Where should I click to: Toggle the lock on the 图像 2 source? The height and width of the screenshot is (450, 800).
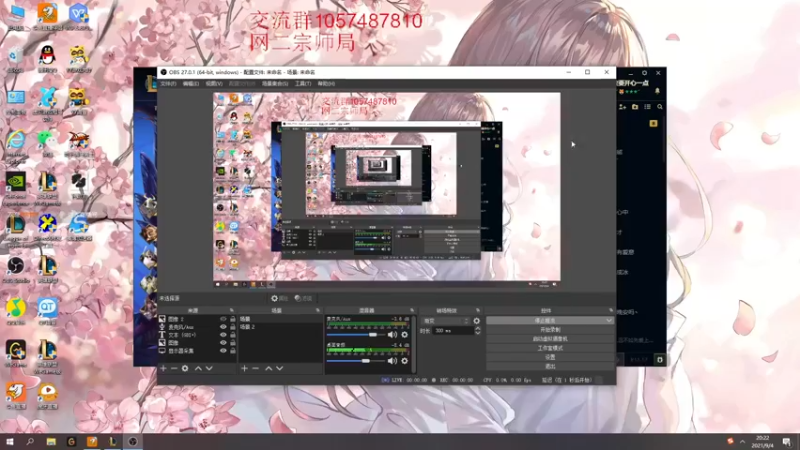point(233,319)
